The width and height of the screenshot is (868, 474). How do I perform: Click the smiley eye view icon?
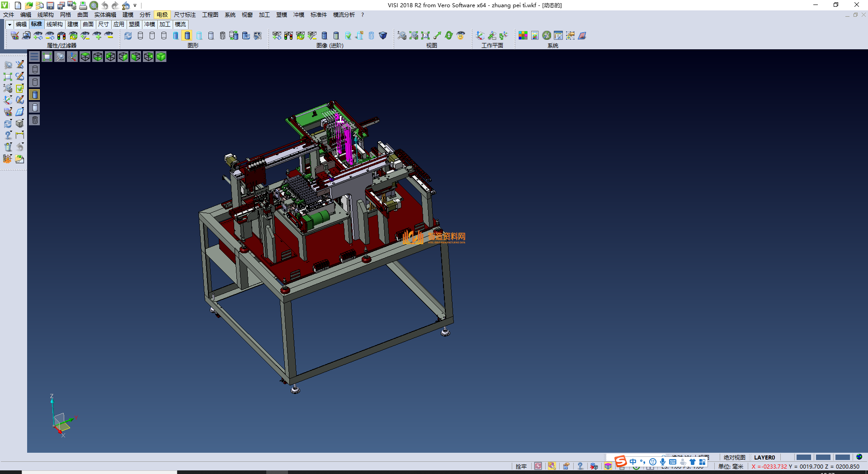click(461, 35)
